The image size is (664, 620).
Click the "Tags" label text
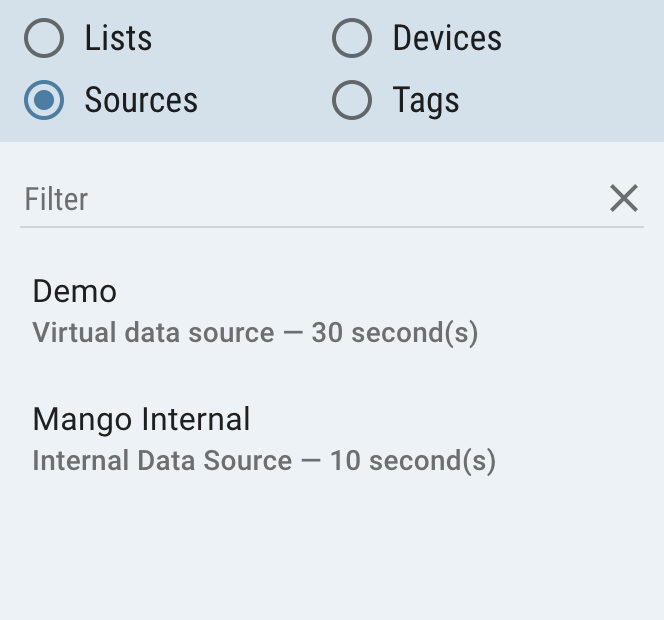click(426, 100)
